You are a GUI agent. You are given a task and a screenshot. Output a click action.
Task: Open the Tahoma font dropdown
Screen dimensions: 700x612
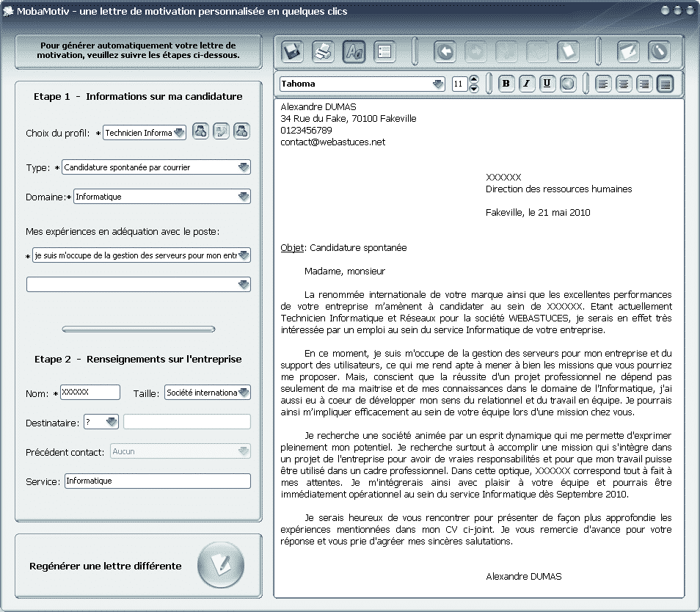(x=362, y=84)
